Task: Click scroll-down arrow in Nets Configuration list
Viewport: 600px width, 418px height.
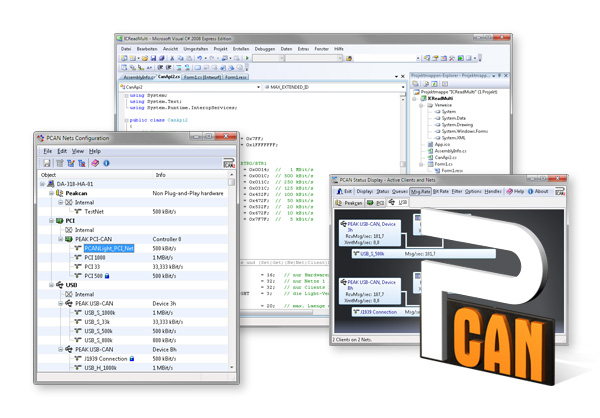Action: coord(232,367)
